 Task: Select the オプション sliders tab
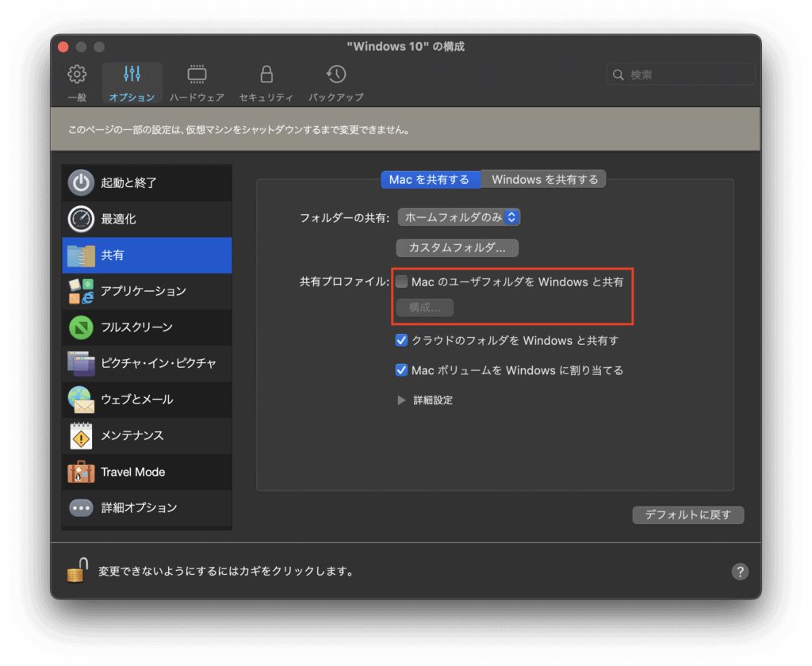(132, 83)
